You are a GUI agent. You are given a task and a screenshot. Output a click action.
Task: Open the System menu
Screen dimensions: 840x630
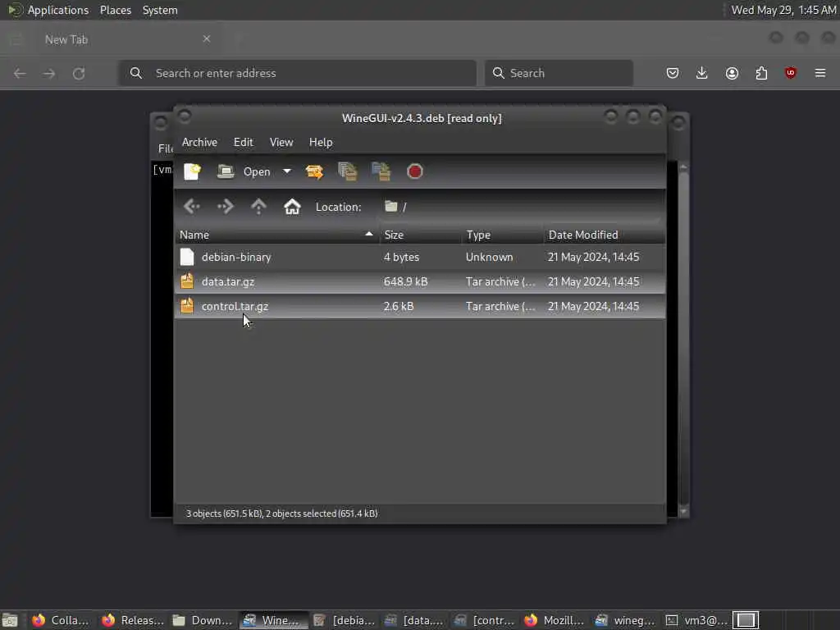coord(160,10)
